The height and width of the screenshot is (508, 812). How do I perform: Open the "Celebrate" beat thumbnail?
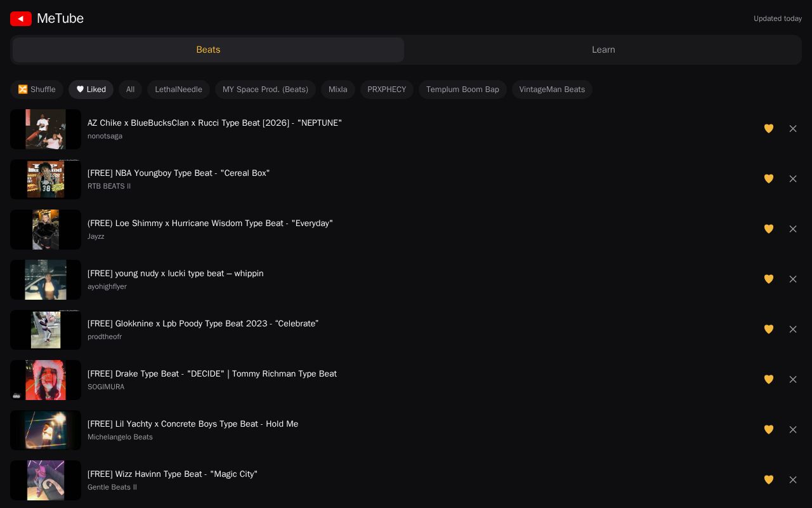click(x=46, y=330)
